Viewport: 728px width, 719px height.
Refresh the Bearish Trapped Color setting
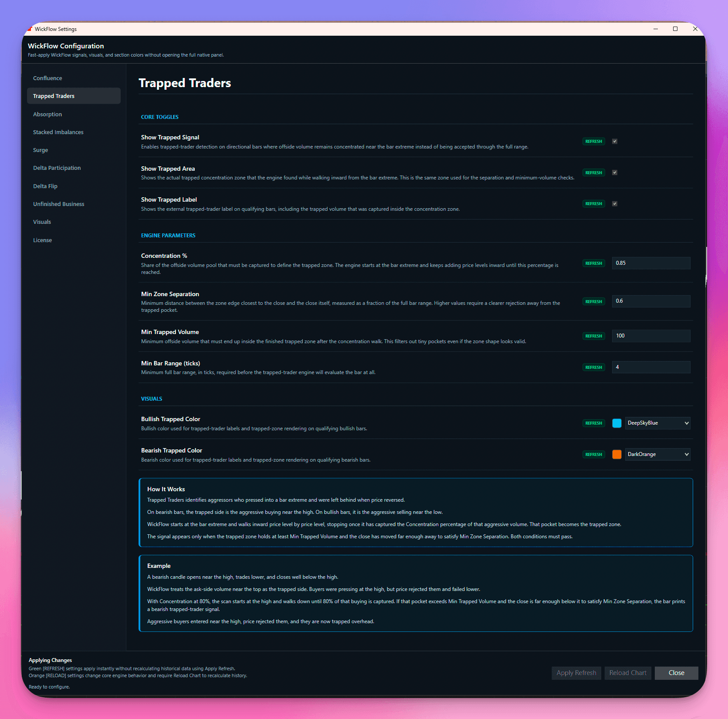click(x=593, y=454)
